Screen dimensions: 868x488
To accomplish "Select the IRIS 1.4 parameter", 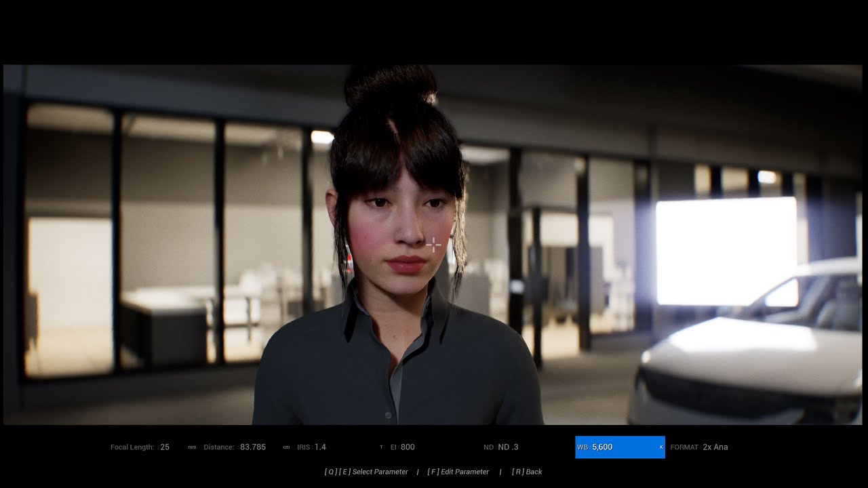I will click(x=312, y=447).
